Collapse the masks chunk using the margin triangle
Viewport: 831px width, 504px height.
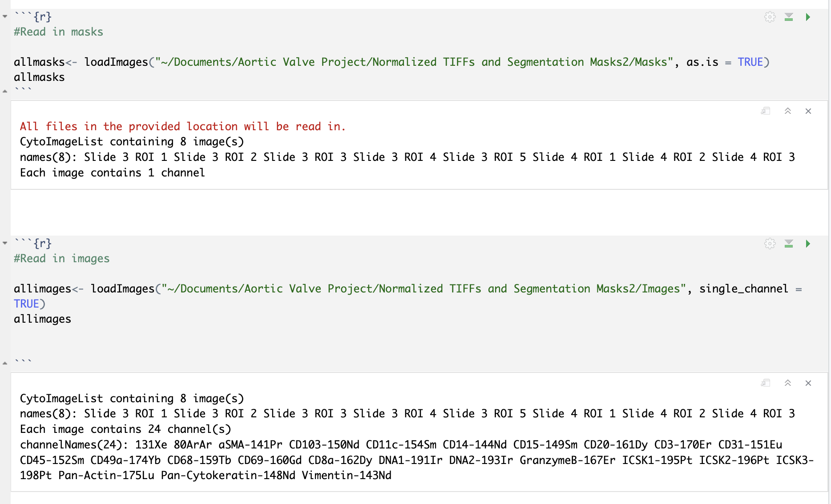coord(4,16)
